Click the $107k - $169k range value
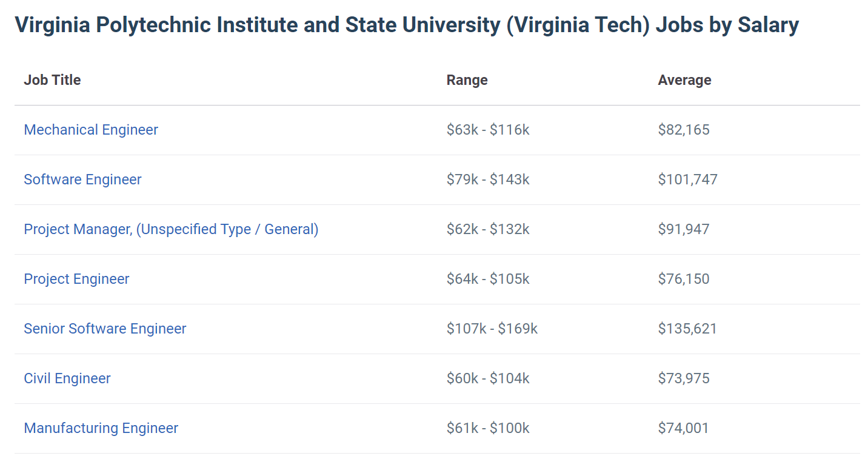Viewport: 868px width, 473px height. (x=492, y=329)
